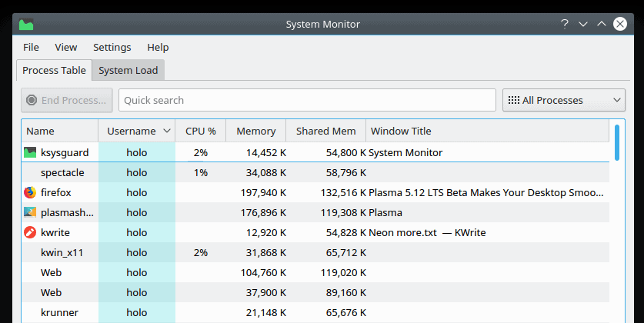Open the Settings menu
This screenshot has width=644, height=323.
point(112,47)
